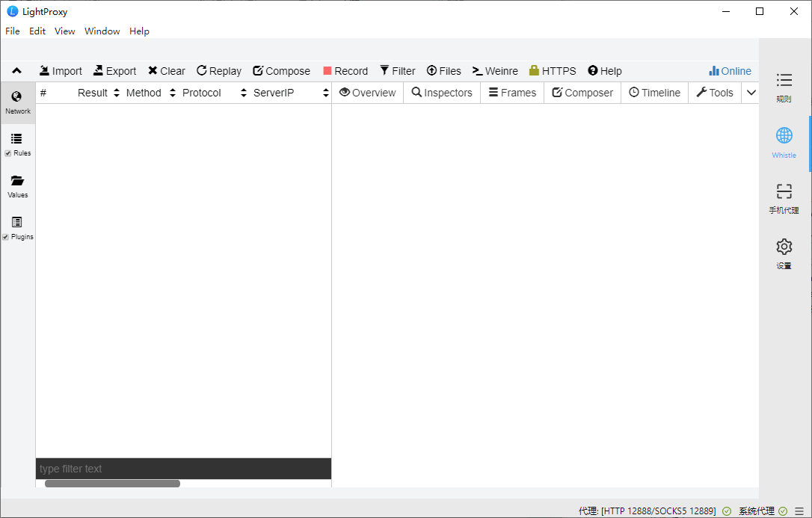Click the 系统代理 system proxy label
Image resolution: width=812 pixels, height=518 pixels.
pyautogui.click(x=757, y=511)
